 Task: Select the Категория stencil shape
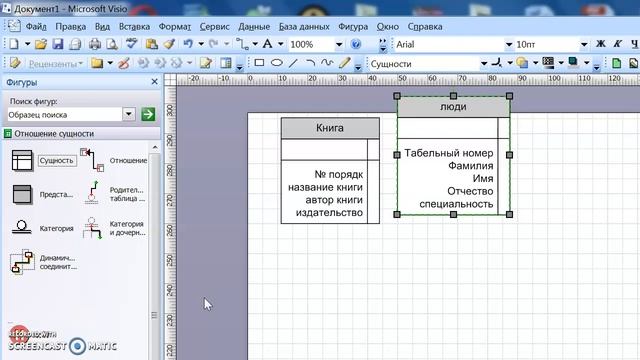click(42, 228)
